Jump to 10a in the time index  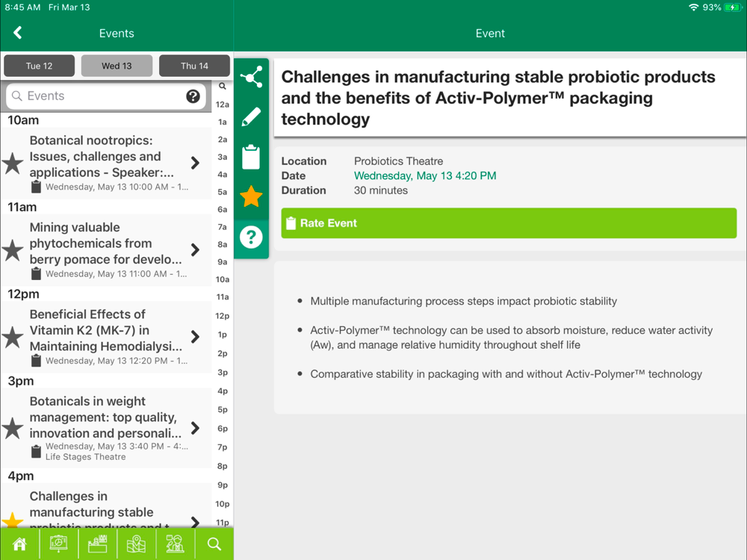223,279
